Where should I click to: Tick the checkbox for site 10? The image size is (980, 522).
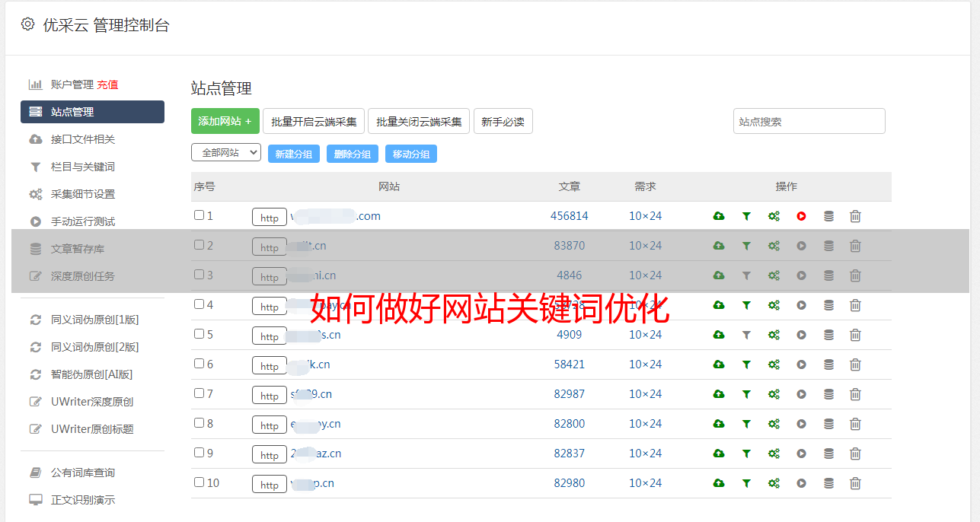coord(199,482)
